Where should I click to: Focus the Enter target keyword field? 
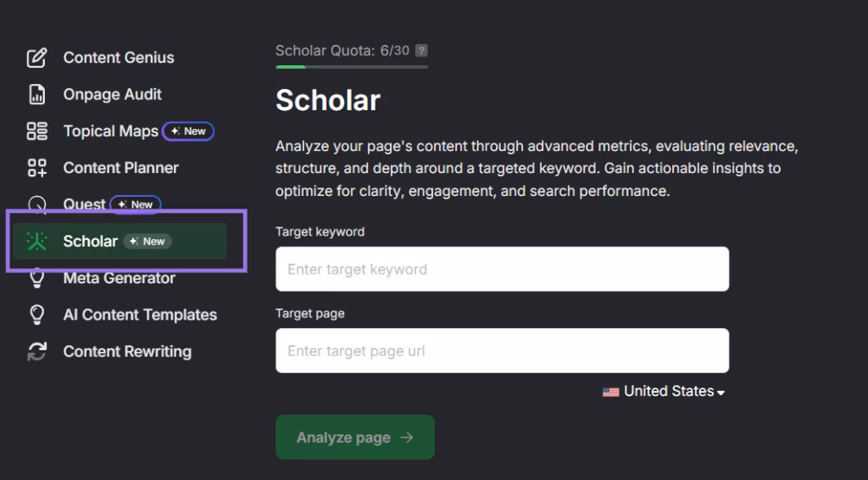pyautogui.click(x=502, y=270)
